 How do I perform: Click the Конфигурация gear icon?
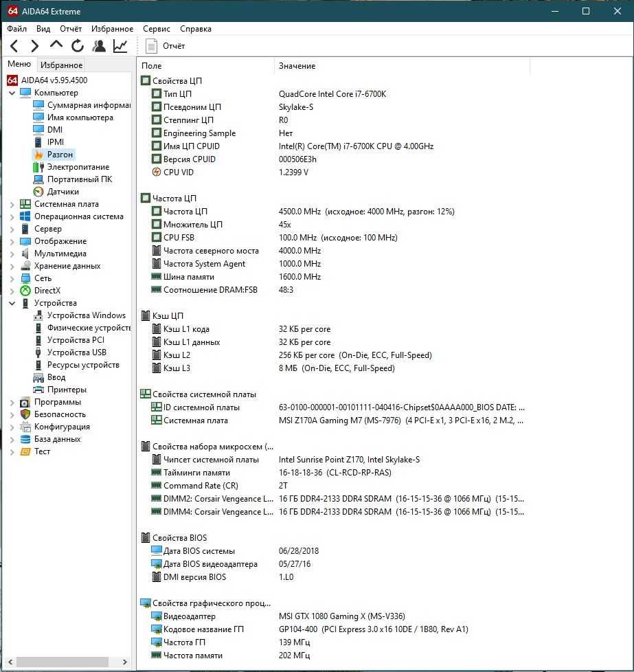click(25, 427)
